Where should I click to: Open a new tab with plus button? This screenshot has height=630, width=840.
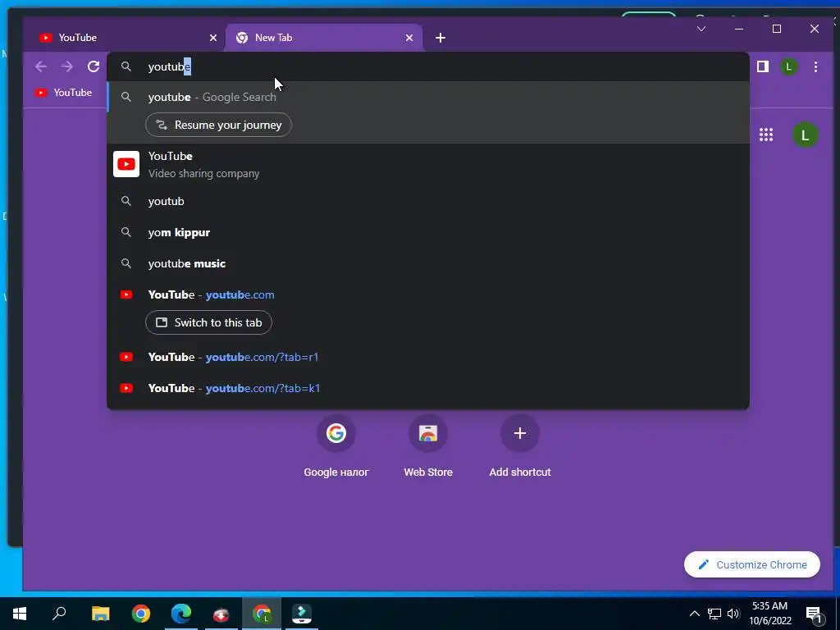(x=441, y=38)
